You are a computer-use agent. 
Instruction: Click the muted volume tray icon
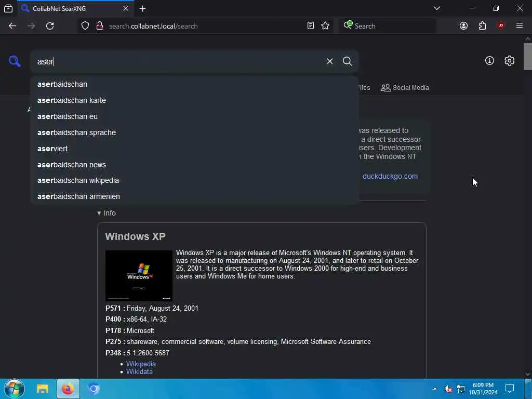448,389
